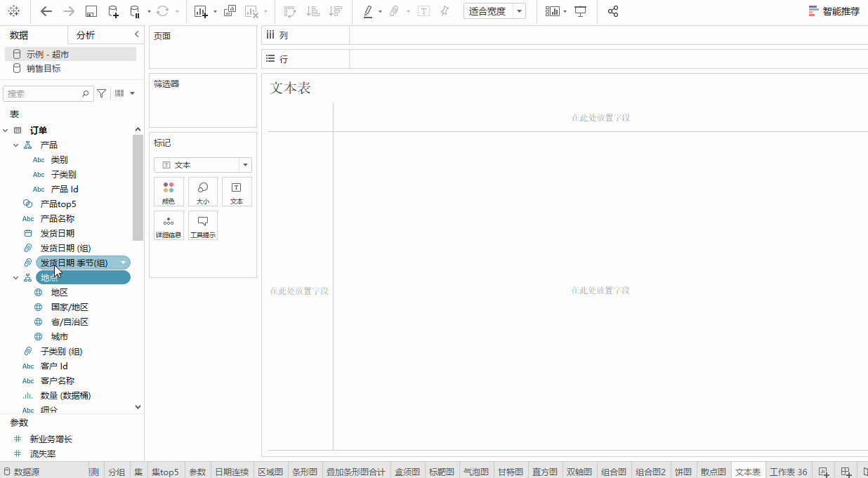Click the refresh data icon
The width and height of the screenshot is (868, 478).
click(x=162, y=11)
